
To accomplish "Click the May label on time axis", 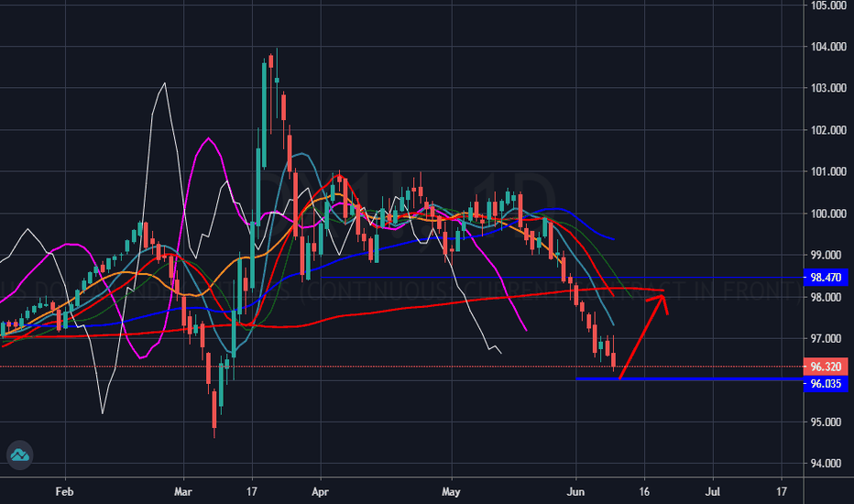I will [x=451, y=491].
